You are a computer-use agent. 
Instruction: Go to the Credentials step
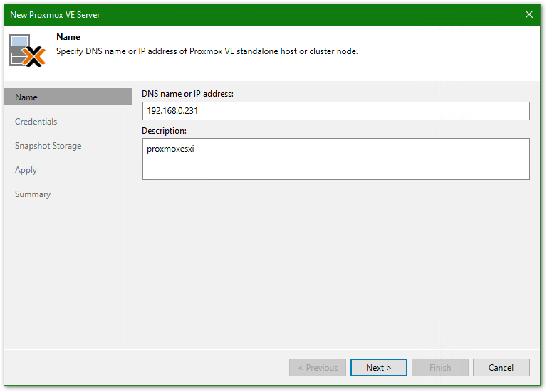[36, 122]
